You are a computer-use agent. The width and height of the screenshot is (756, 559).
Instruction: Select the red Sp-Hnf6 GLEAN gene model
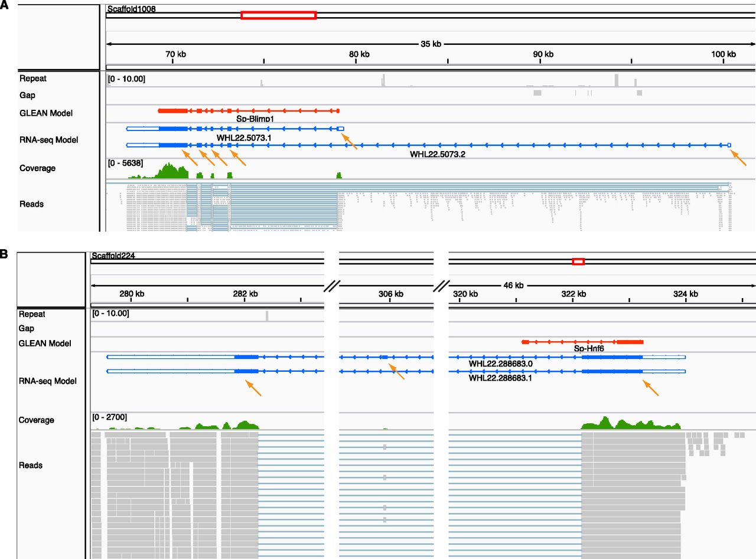(x=582, y=342)
